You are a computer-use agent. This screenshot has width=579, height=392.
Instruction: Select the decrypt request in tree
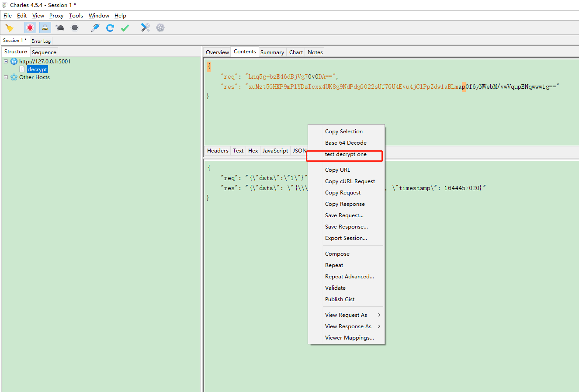[x=37, y=69]
